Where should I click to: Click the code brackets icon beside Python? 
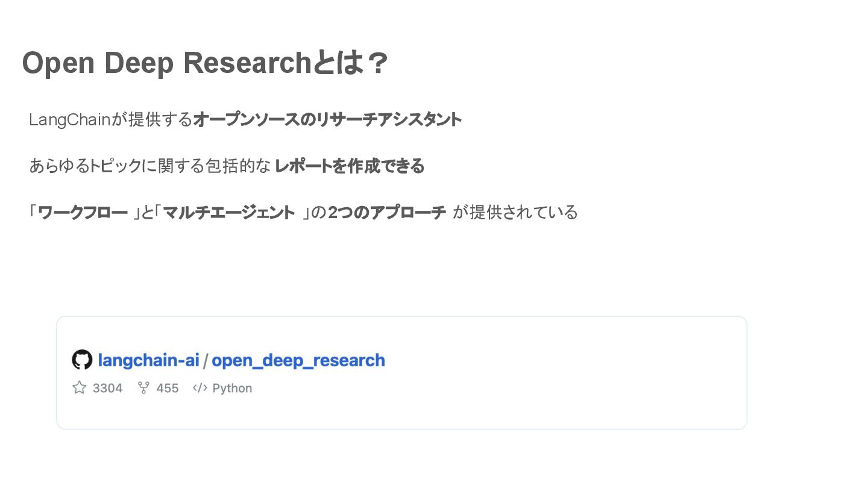(200, 387)
